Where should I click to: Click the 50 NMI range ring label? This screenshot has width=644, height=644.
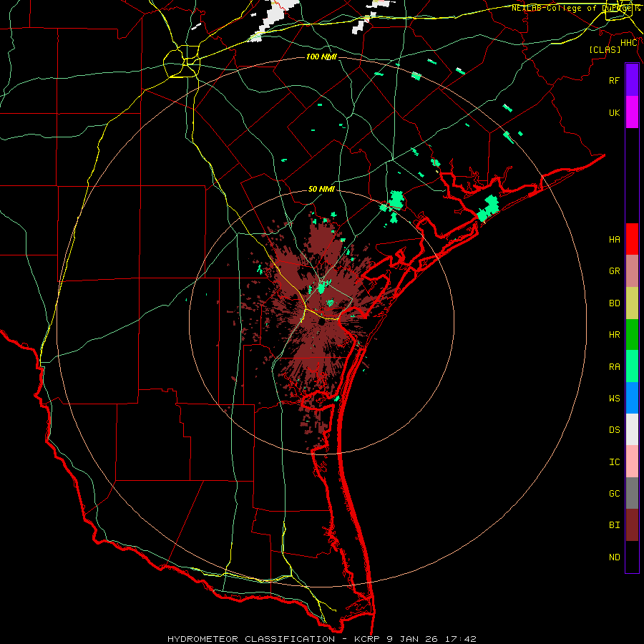point(321,189)
